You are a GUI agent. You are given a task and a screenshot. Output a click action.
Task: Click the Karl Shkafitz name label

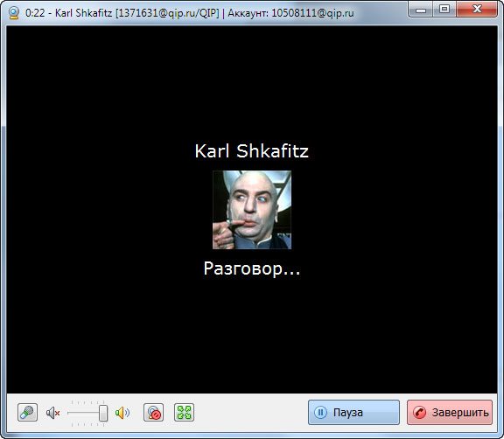pyautogui.click(x=252, y=151)
